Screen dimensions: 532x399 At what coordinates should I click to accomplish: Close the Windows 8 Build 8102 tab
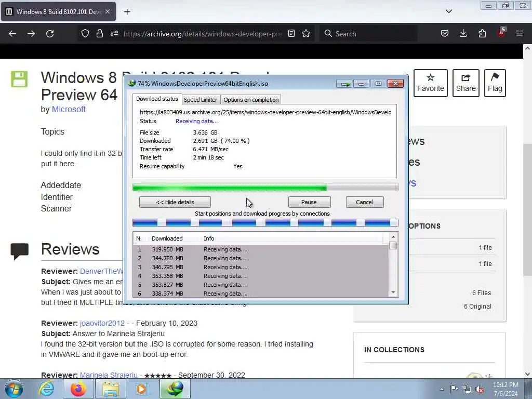coord(108,11)
